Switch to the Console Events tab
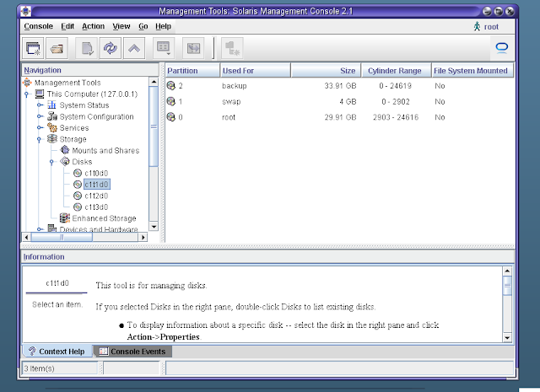 point(133,352)
